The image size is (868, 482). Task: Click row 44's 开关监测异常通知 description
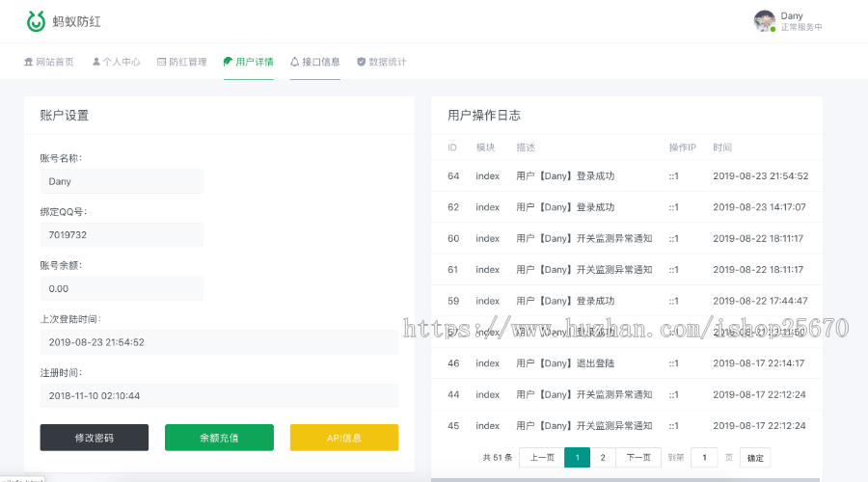coord(584,394)
